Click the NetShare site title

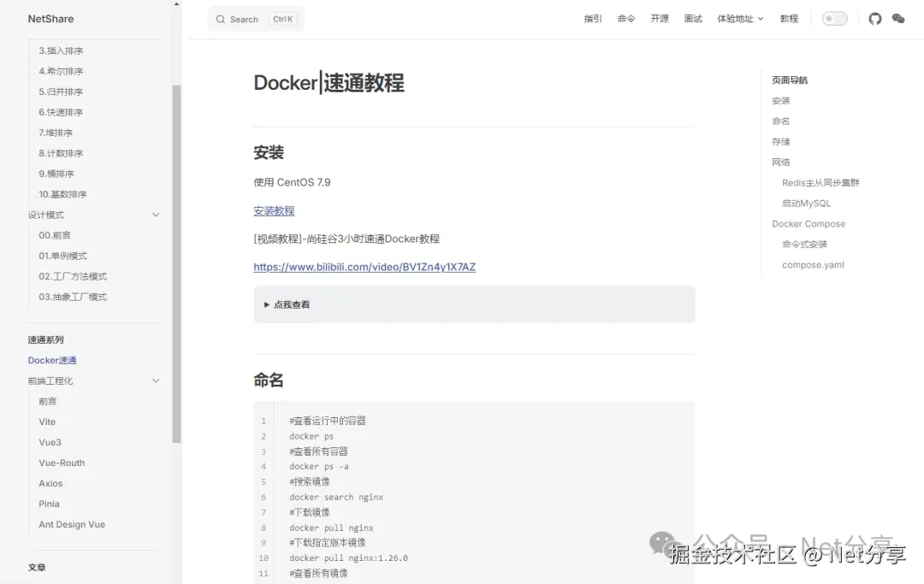(50, 19)
